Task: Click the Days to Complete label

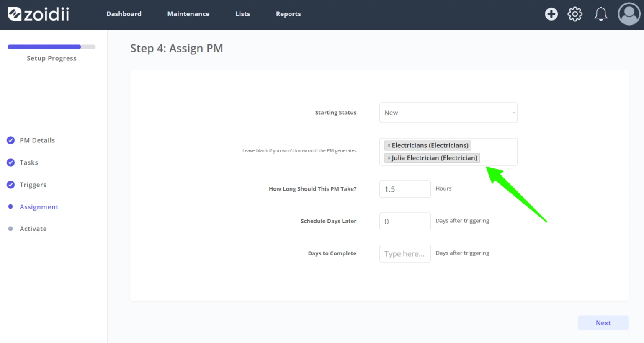Action: pos(332,253)
